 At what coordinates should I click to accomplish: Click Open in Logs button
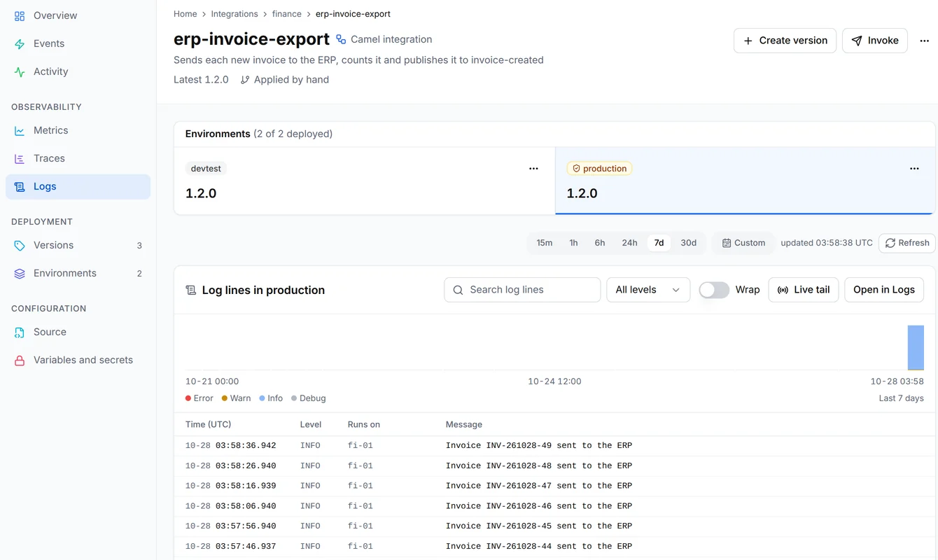[x=884, y=290]
